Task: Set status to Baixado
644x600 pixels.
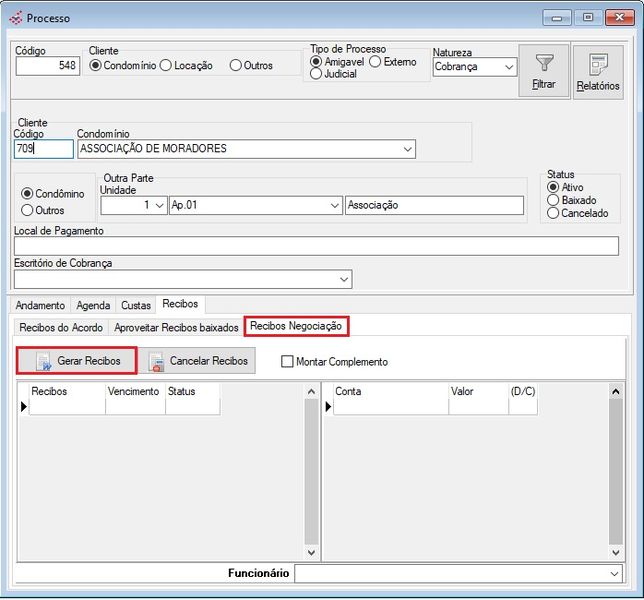Action: pyautogui.click(x=553, y=200)
